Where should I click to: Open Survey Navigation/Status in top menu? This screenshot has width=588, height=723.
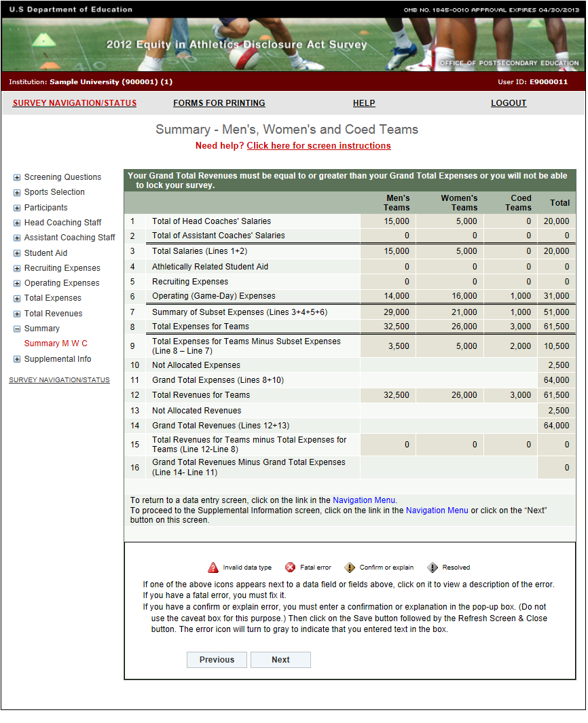(x=75, y=103)
